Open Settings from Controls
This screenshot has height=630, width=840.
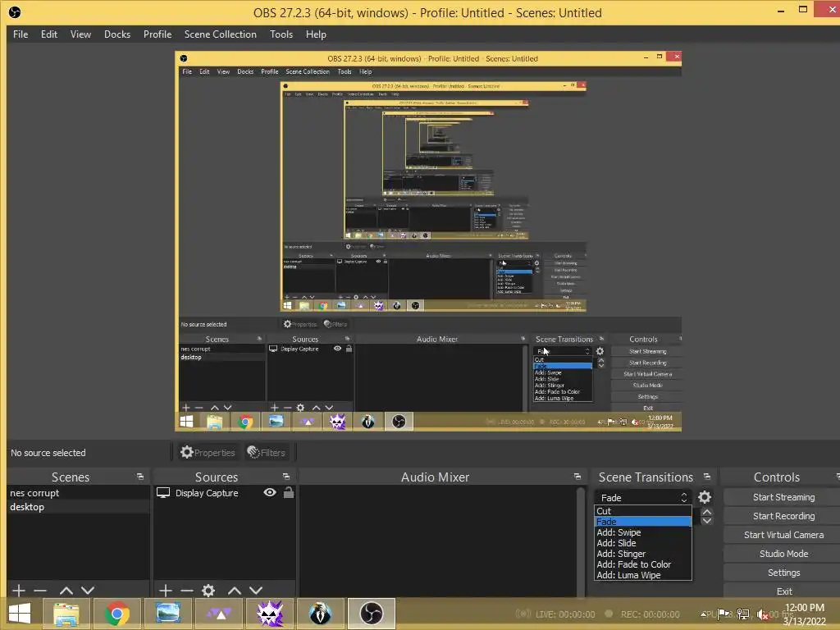[x=783, y=573]
